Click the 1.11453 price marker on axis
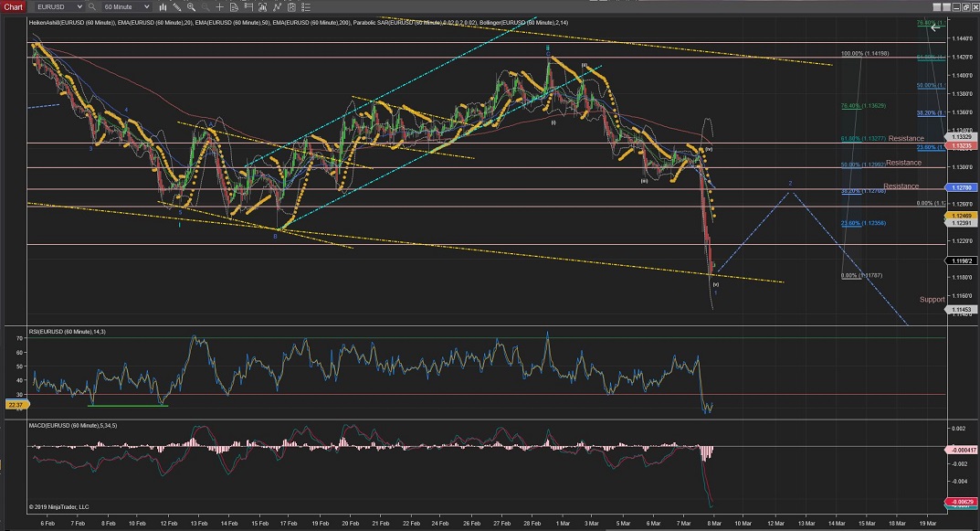 [x=961, y=310]
